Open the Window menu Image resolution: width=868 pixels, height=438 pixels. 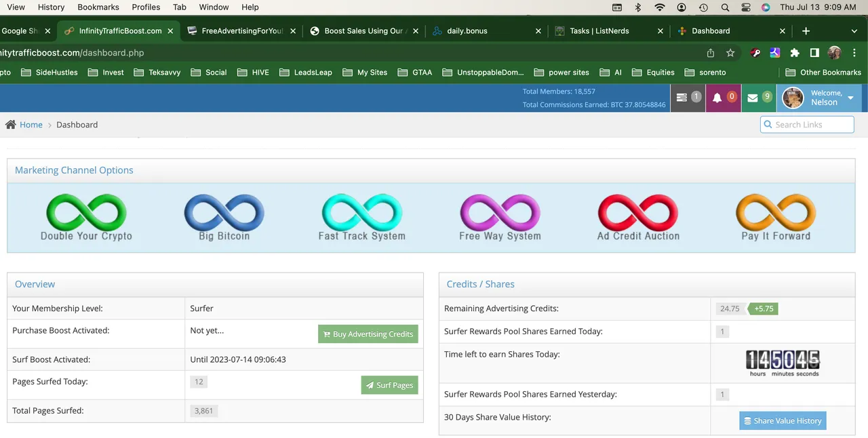(x=214, y=7)
